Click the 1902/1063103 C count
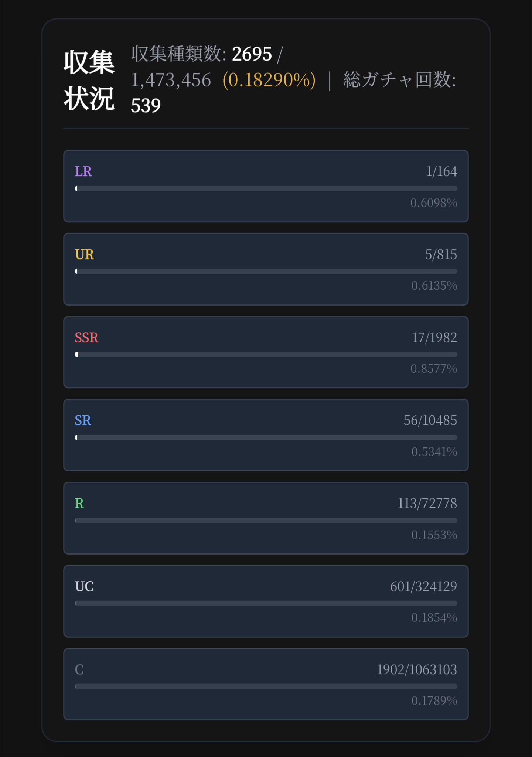 (x=417, y=669)
